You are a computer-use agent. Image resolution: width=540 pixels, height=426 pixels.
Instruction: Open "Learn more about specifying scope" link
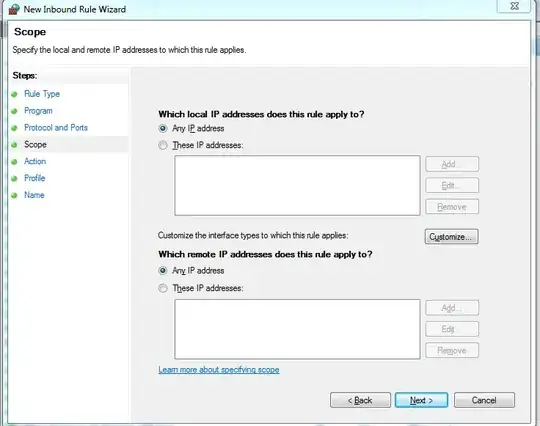219,370
